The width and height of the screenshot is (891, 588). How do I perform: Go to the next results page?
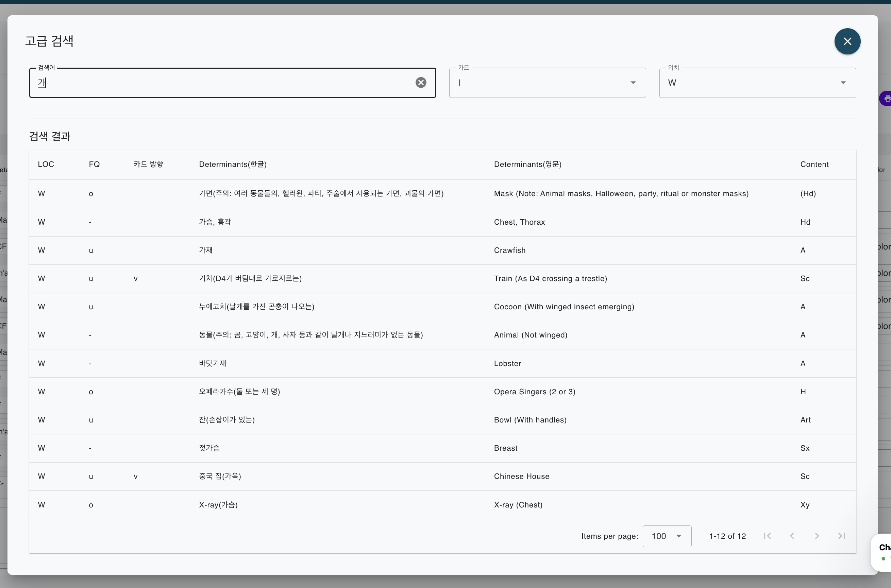click(817, 536)
